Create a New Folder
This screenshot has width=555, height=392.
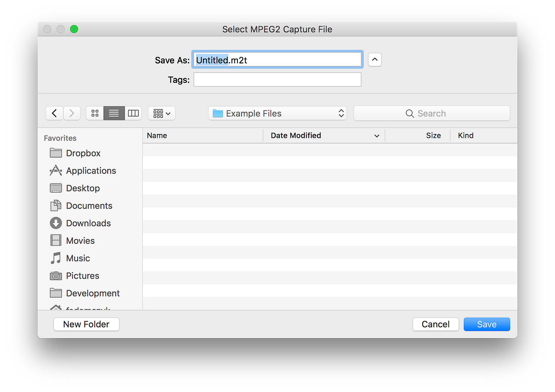pos(86,324)
